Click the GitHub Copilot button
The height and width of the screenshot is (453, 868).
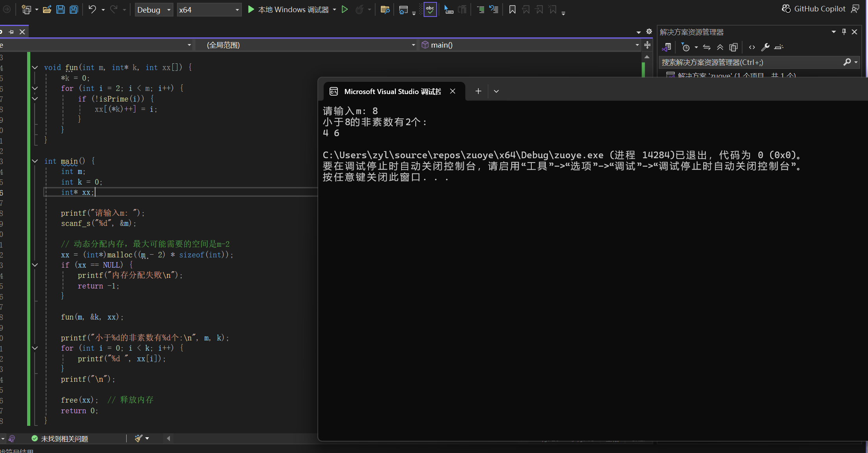coord(814,9)
